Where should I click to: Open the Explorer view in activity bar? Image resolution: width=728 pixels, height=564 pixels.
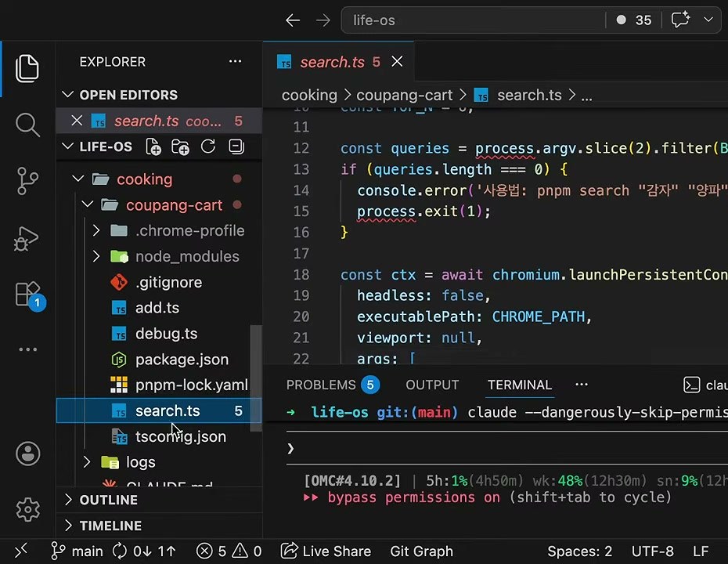(x=27, y=68)
